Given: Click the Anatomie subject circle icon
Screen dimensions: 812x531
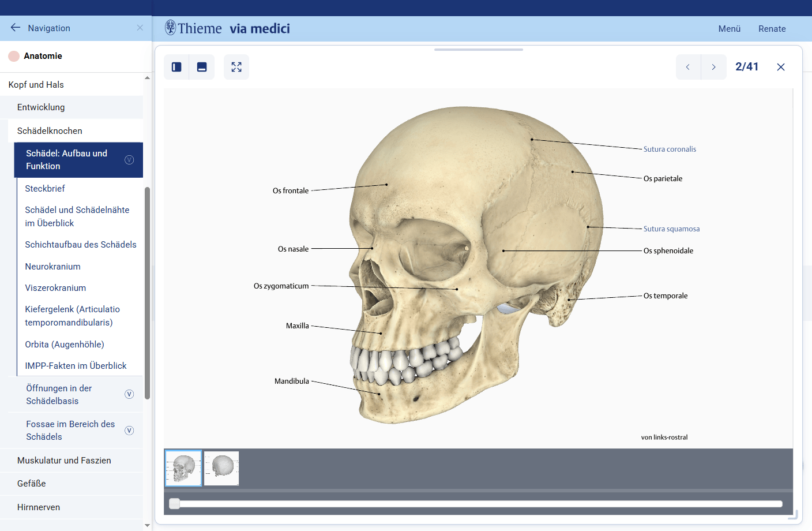Looking at the screenshot, I should 14,56.
